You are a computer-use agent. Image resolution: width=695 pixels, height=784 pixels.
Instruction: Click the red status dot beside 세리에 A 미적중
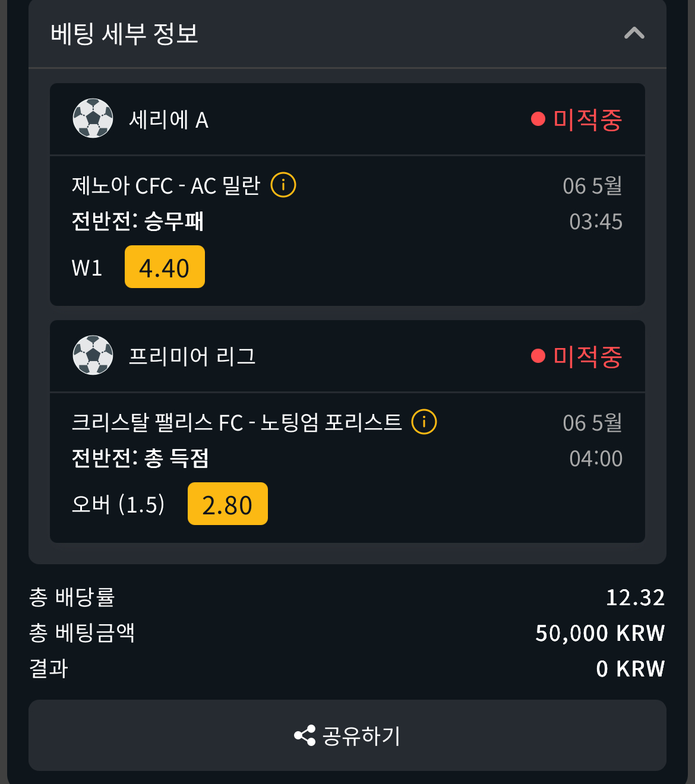tap(538, 119)
